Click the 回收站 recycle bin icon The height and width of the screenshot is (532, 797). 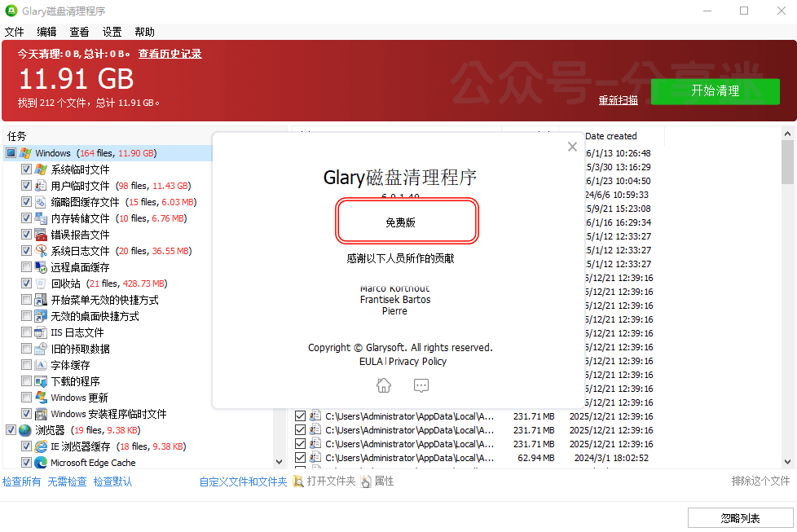click(x=40, y=283)
